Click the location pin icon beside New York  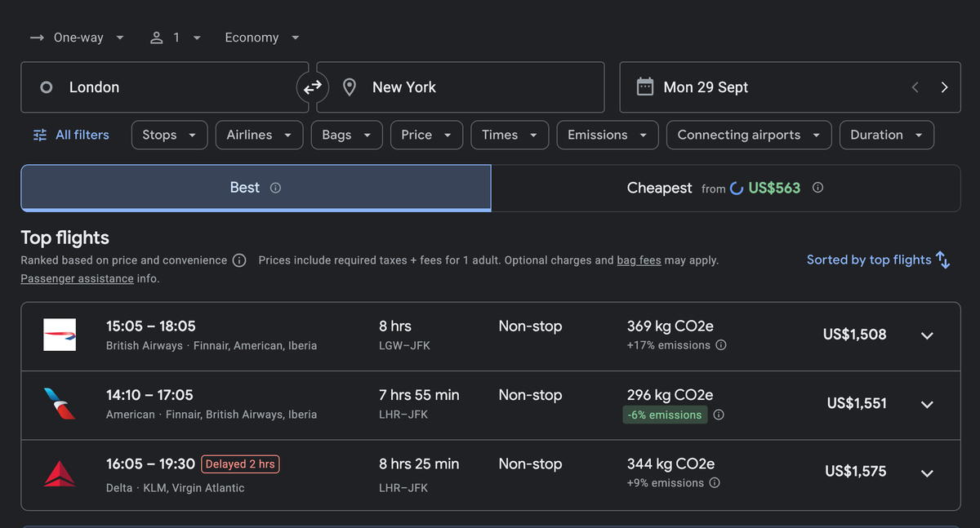coord(350,87)
